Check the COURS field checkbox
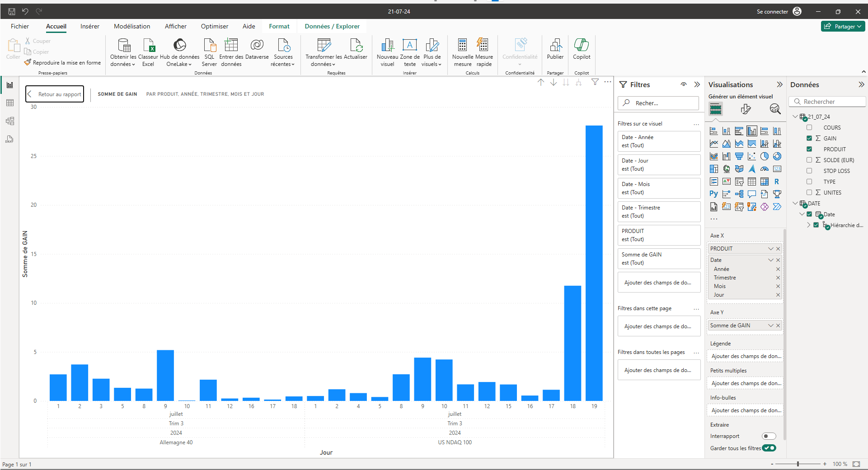Image resolution: width=868 pixels, height=470 pixels. [809, 127]
